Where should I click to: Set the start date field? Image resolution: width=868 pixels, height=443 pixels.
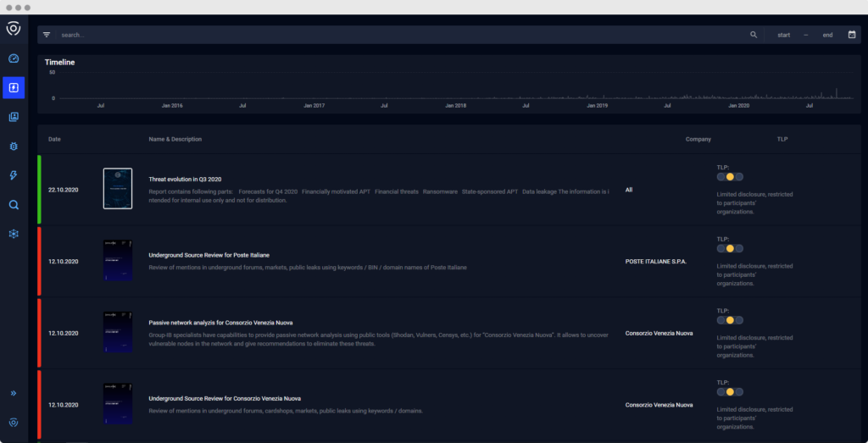[x=784, y=35]
